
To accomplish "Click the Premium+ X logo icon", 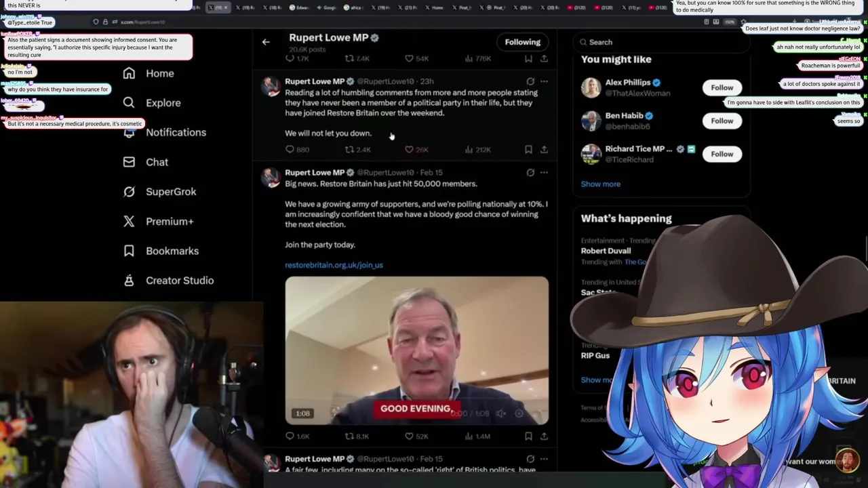I will point(129,221).
